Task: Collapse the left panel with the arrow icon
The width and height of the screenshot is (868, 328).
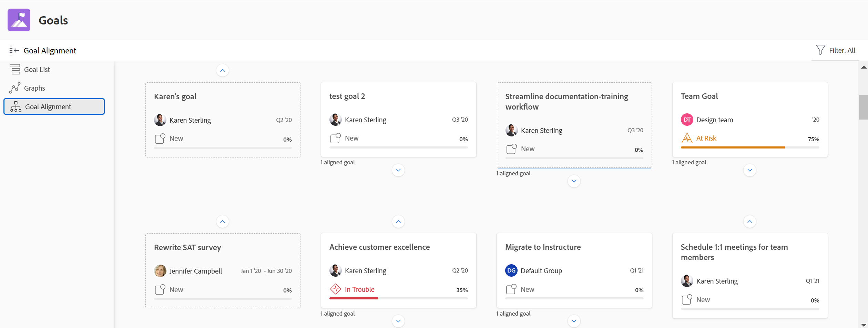Action: [14, 51]
